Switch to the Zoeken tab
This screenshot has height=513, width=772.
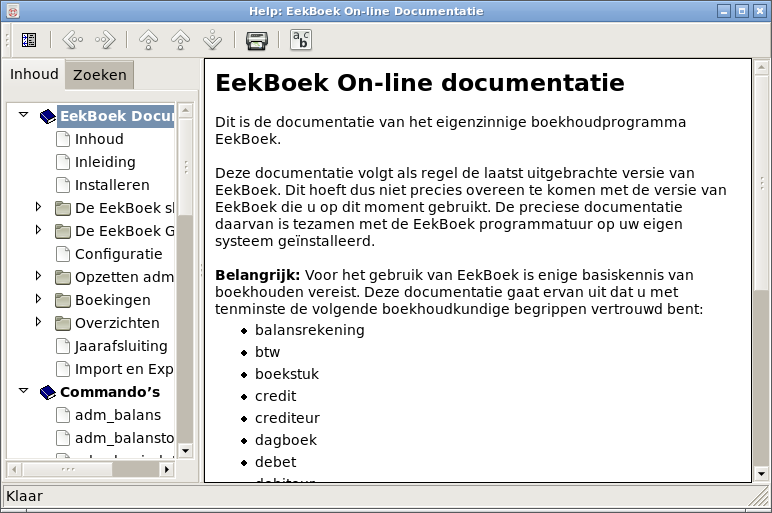(x=100, y=75)
